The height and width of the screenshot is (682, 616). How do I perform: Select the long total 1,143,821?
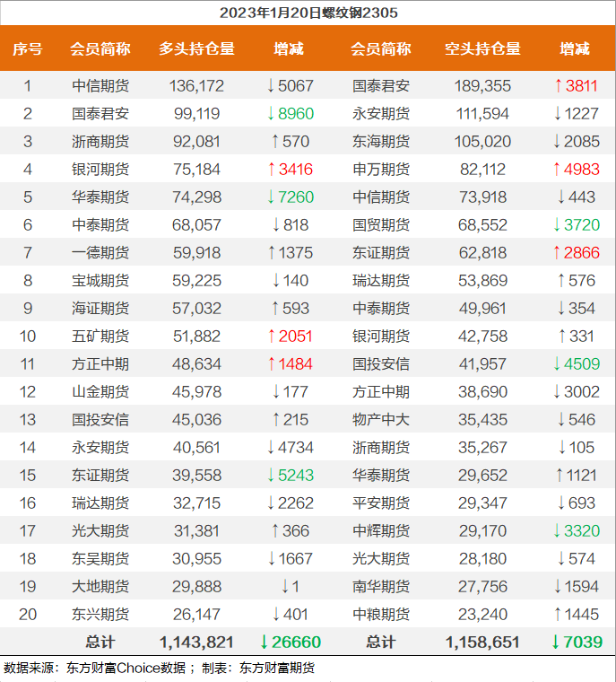click(x=196, y=642)
